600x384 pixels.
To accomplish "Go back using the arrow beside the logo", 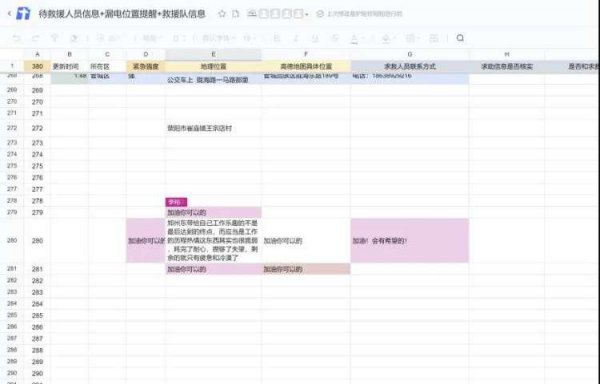I will tap(9, 14).
